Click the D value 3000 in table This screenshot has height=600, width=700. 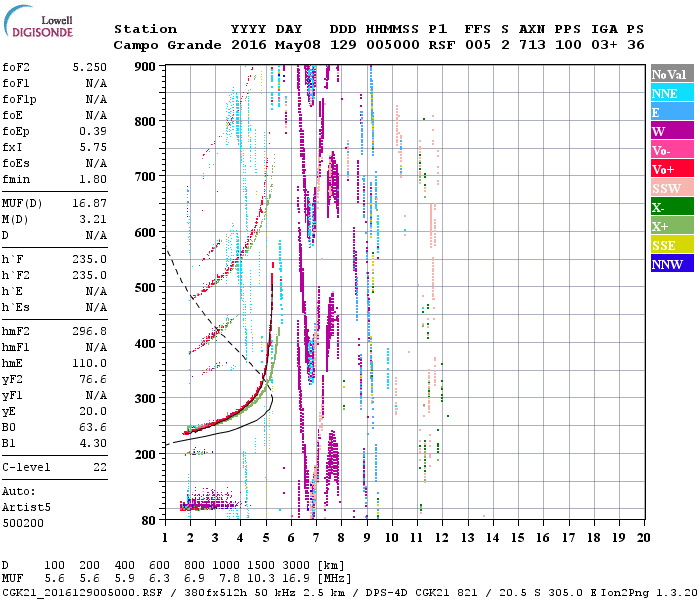(x=296, y=566)
